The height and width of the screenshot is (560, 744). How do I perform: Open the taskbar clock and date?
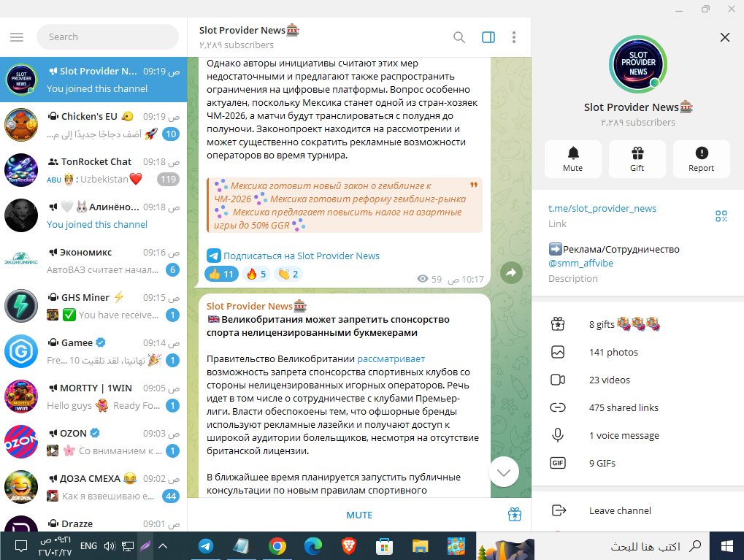55,546
